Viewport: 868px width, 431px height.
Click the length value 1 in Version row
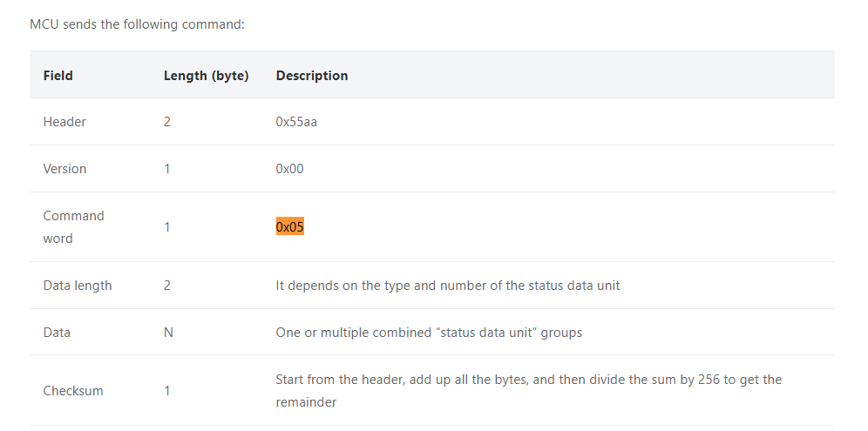coord(167,169)
